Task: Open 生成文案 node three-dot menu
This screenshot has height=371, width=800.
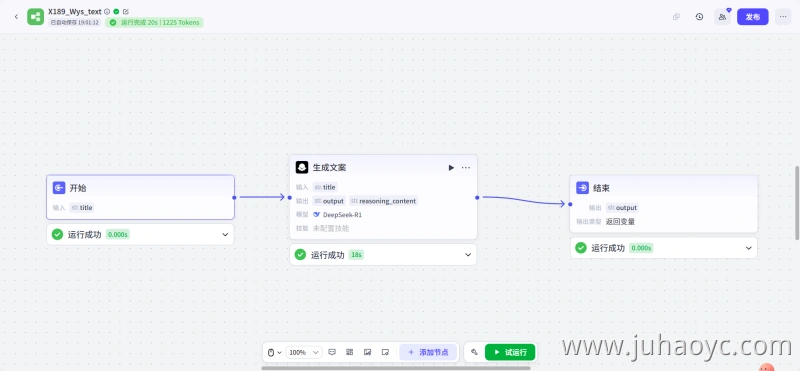Action: tap(466, 167)
